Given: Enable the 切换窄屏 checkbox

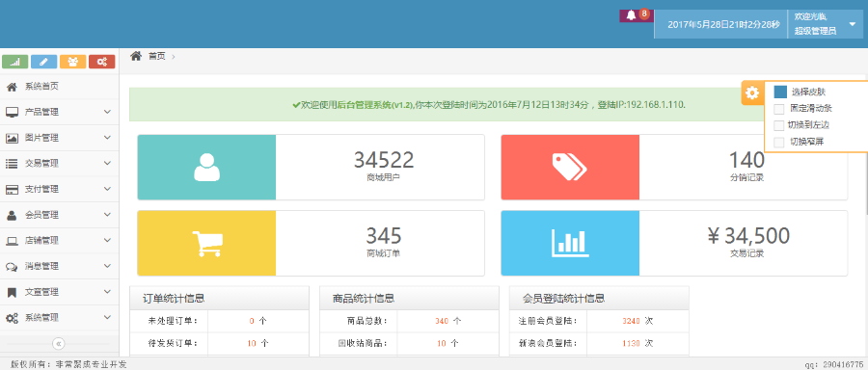Looking at the screenshot, I should click(x=779, y=142).
